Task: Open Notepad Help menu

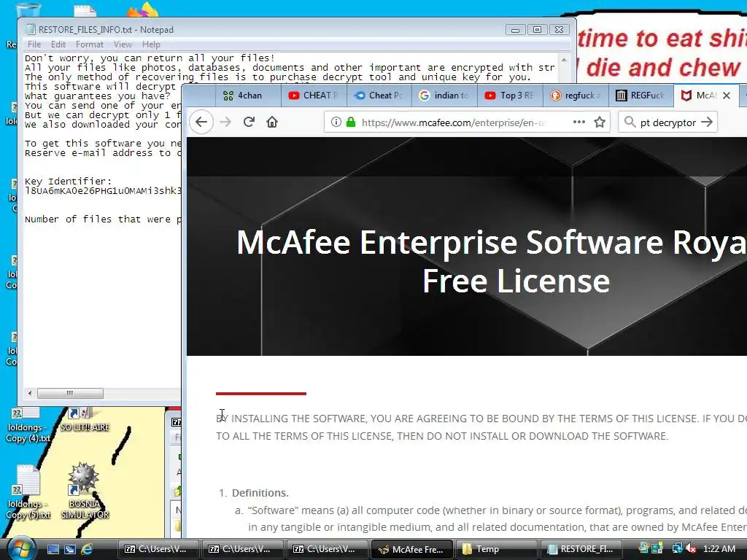Action: pyautogui.click(x=151, y=44)
